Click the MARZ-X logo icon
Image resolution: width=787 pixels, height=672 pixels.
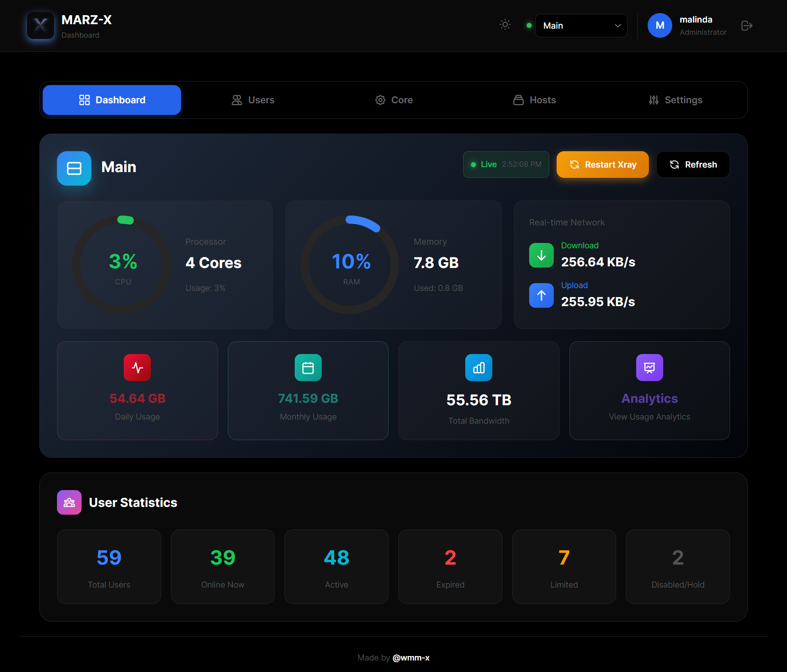click(40, 25)
